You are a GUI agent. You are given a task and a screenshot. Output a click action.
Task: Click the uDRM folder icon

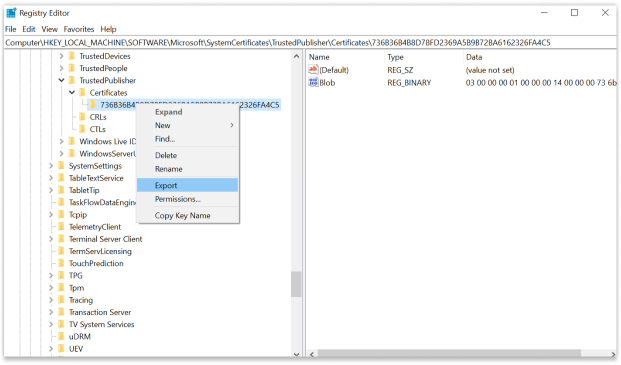[61, 337]
